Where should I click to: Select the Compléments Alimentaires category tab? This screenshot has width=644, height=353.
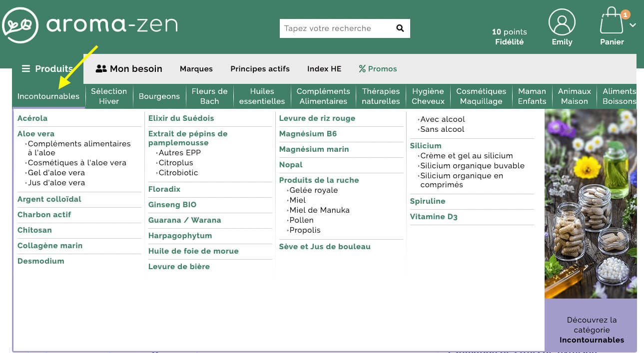(323, 96)
